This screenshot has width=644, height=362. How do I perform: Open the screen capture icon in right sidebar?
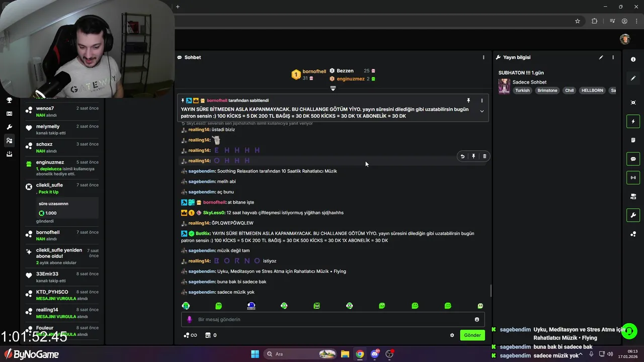[633, 103]
